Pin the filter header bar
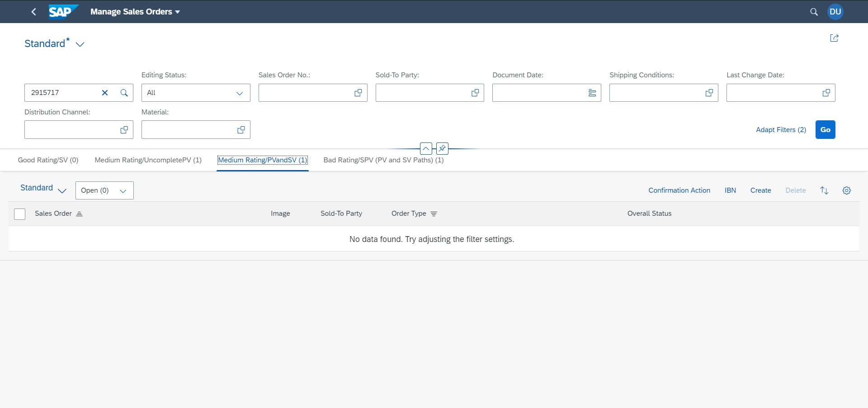The width and height of the screenshot is (868, 408). [x=442, y=148]
